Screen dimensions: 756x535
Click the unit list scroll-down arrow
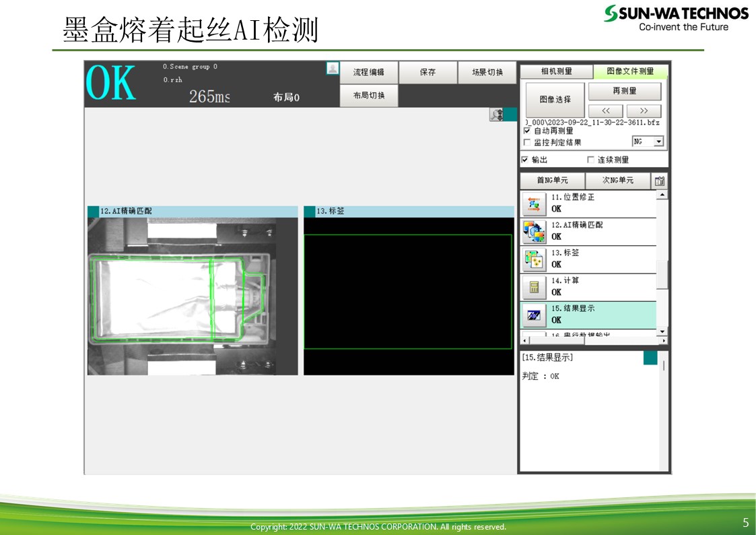(662, 331)
